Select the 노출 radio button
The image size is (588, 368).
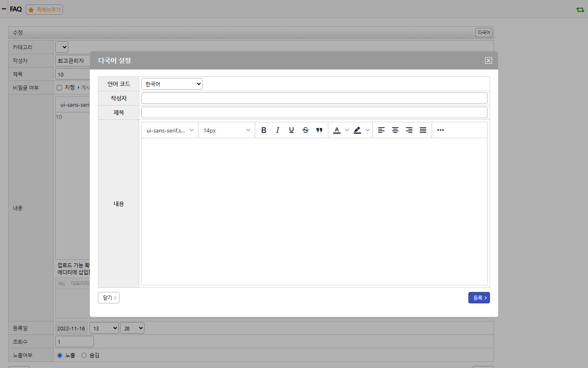tap(60, 355)
